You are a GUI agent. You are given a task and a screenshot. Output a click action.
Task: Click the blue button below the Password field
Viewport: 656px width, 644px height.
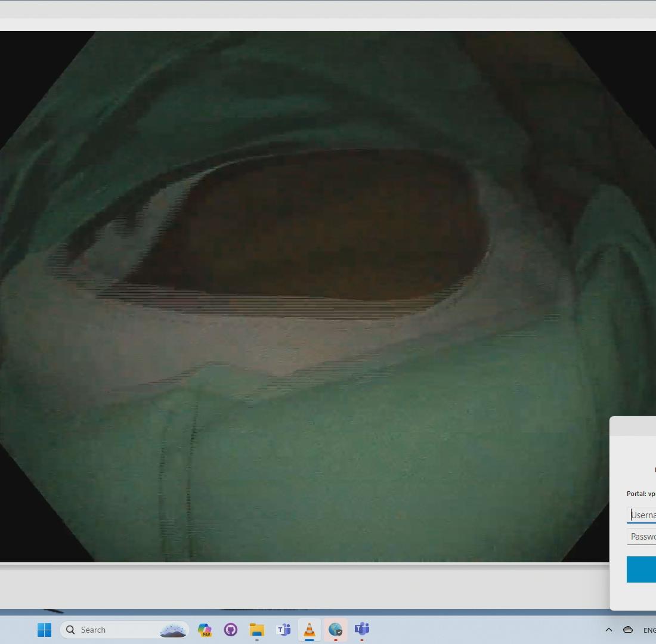point(641,569)
